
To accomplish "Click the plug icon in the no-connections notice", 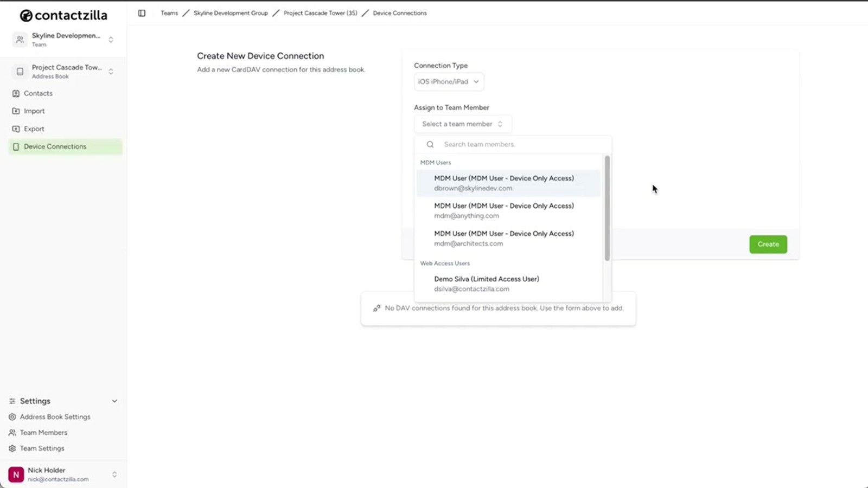I will [377, 308].
